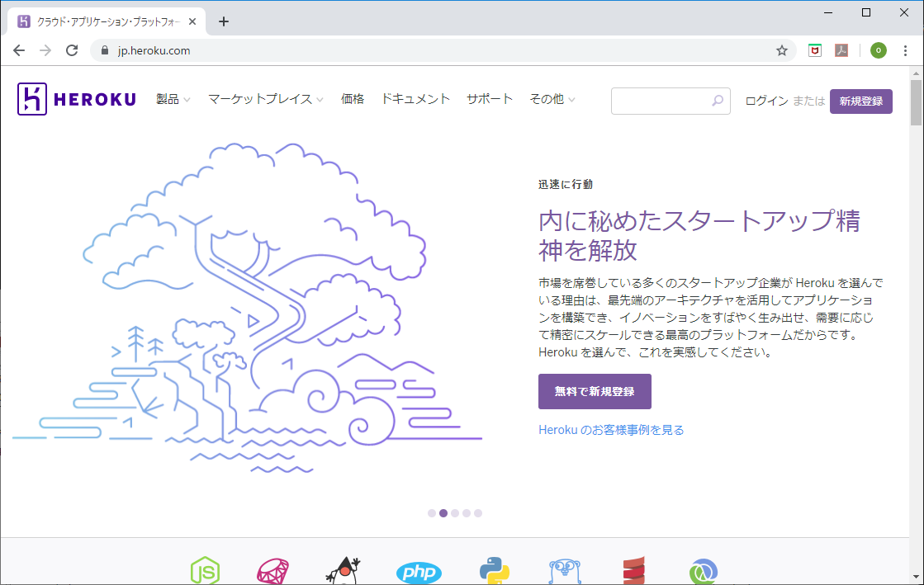
Task: Open the PDF extension icon
Action: 841,50
